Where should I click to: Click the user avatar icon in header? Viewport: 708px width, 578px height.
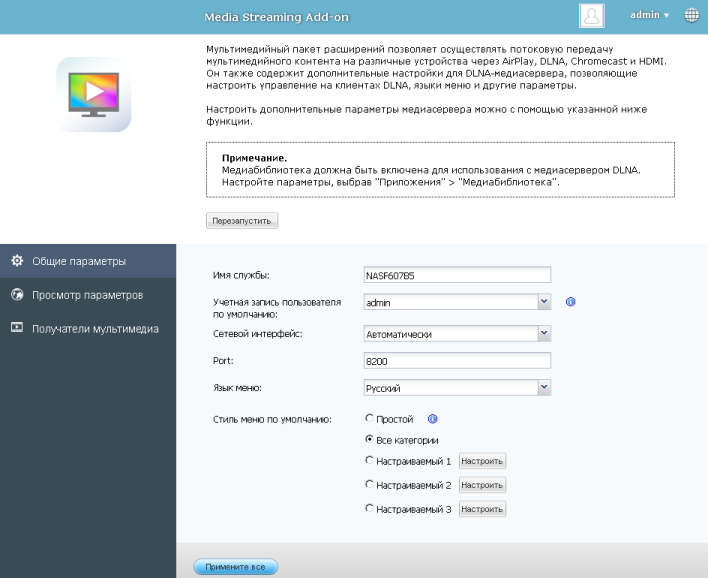point(592,16)
